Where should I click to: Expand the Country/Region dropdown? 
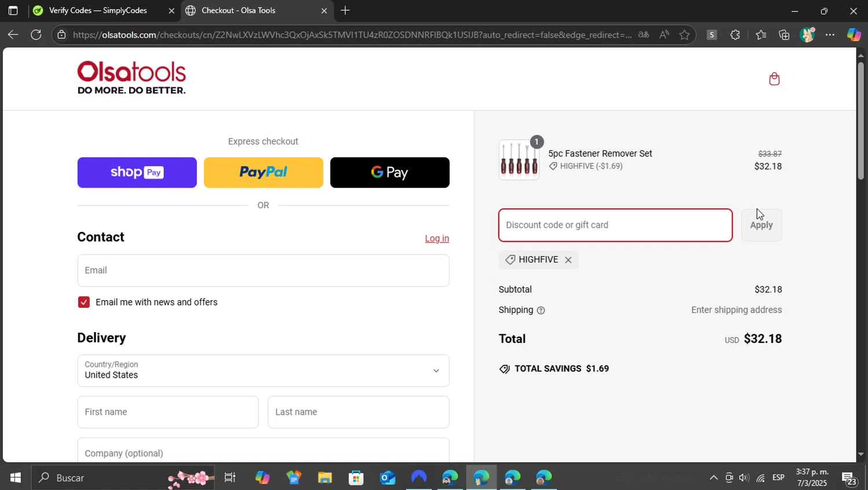pos(263,370)
